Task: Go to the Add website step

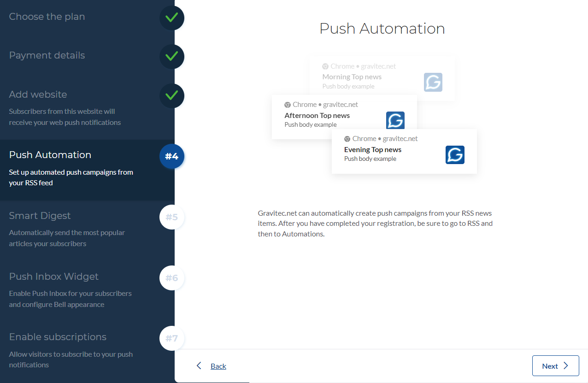Action: tap(38, 94)
